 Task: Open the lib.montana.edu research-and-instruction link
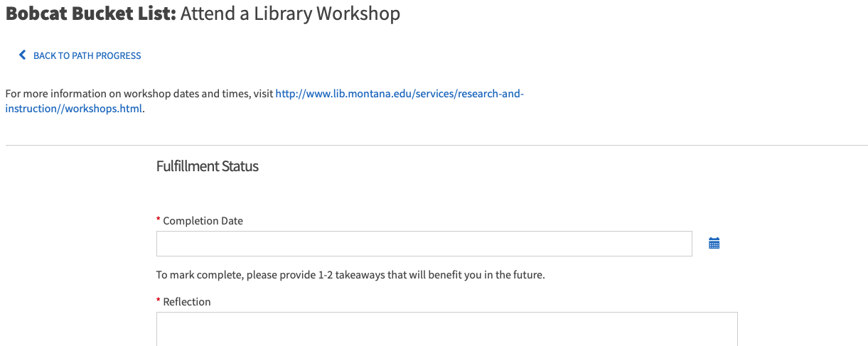399,94
